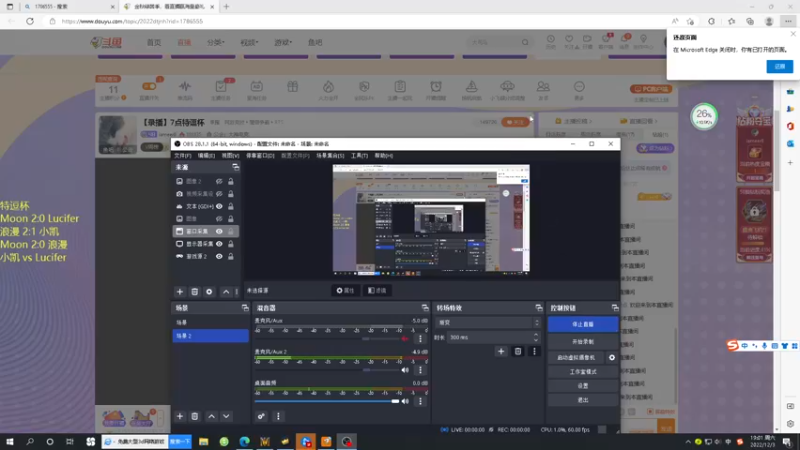Open more source options in sources toolbar
The width and height of the screenshot is (800, 450).
click(x=236, y=292)
